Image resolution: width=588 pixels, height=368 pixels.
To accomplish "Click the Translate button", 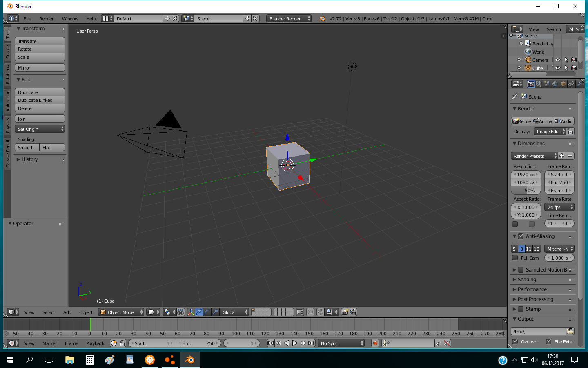I will pyautogui.click(x=40, y=41).
